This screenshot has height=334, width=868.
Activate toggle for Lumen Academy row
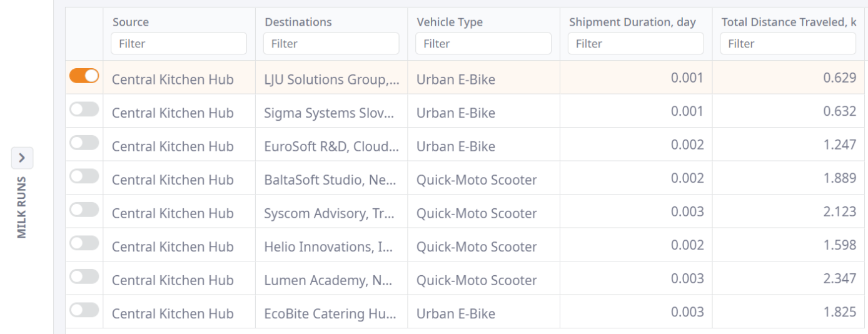84,276
